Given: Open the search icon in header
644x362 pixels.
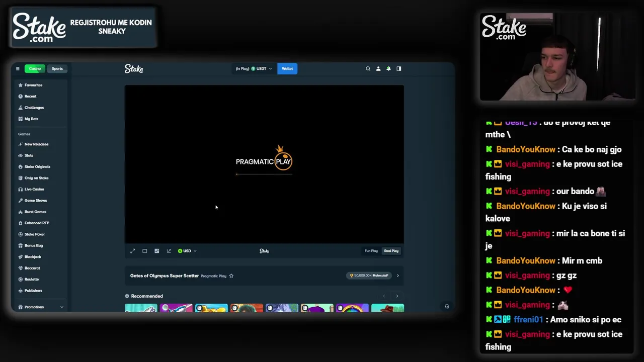Looking at the screenshot, I should 368,69.
